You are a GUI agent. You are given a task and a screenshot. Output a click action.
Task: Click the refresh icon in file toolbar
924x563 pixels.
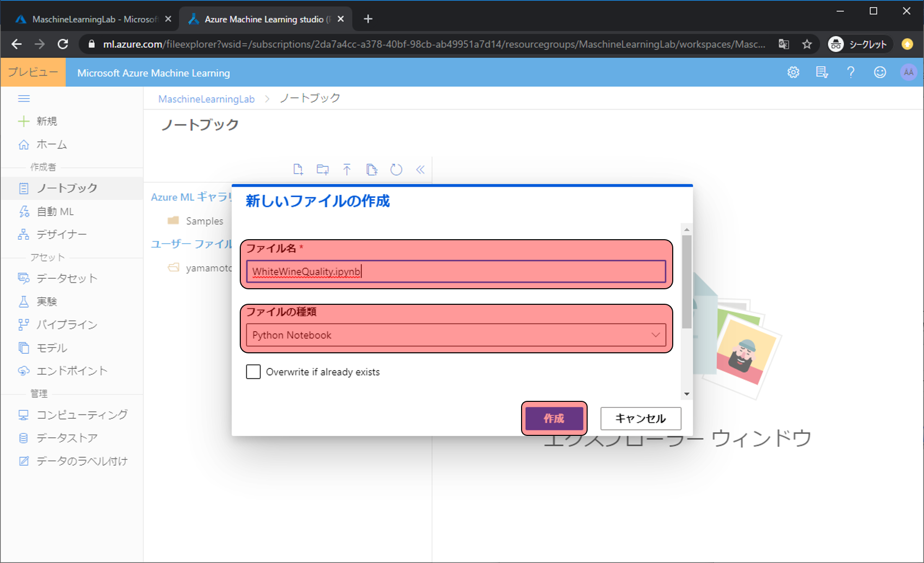[396, 170]
